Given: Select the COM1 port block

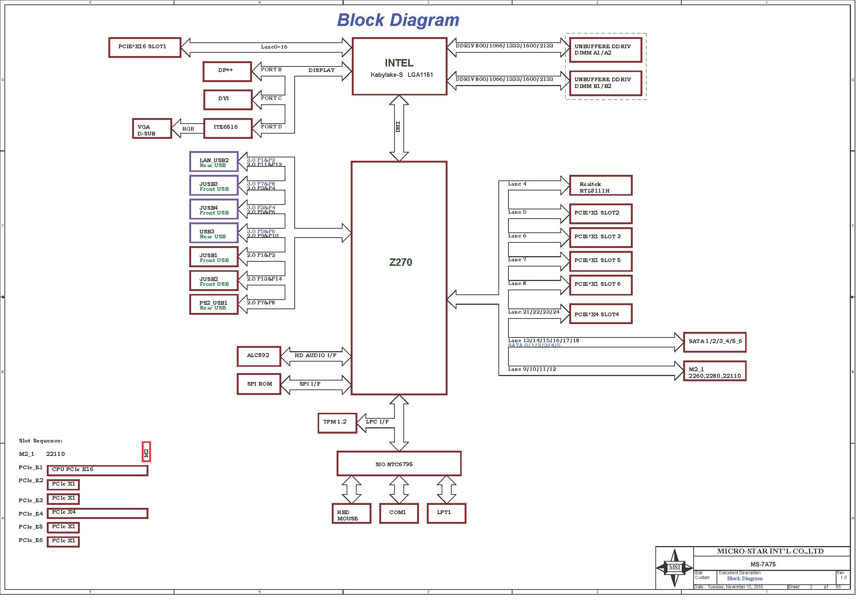Looking at the screenshot, I should 399,513.
